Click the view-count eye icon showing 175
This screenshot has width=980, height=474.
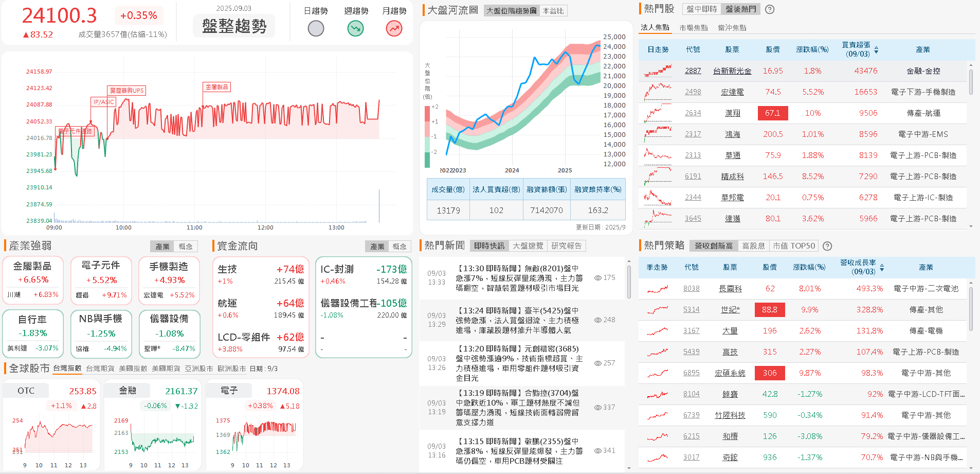click(x=598, y=278)
